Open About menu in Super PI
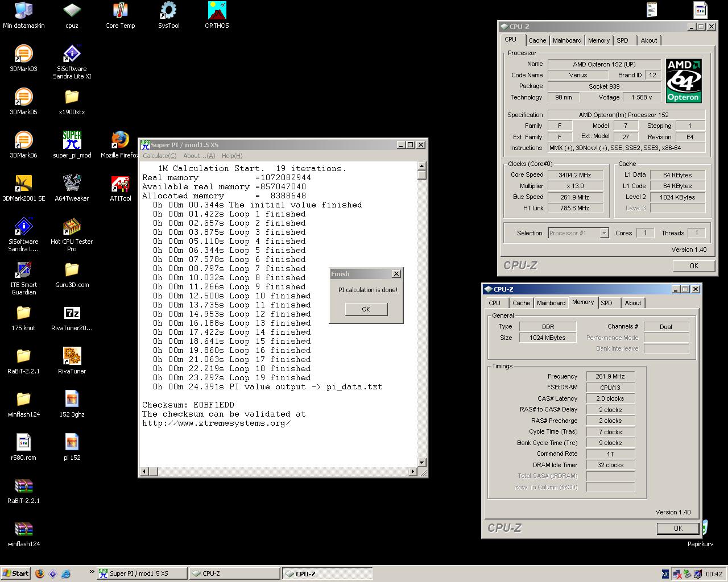Screen dimensions: 728x582 [x=199, y=156]
